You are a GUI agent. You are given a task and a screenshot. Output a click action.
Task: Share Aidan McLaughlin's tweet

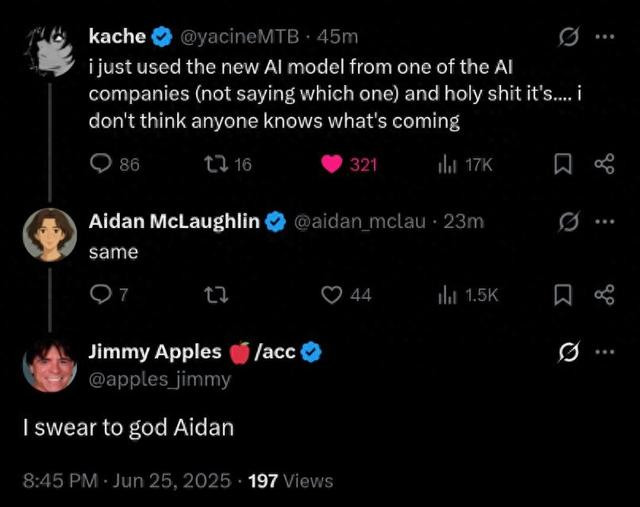pos(604,295)
